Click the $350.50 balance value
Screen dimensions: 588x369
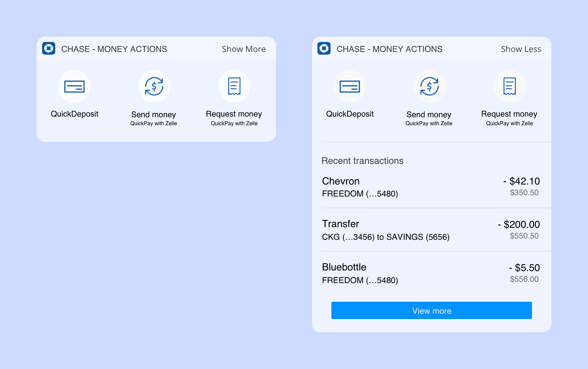[524, 192]
